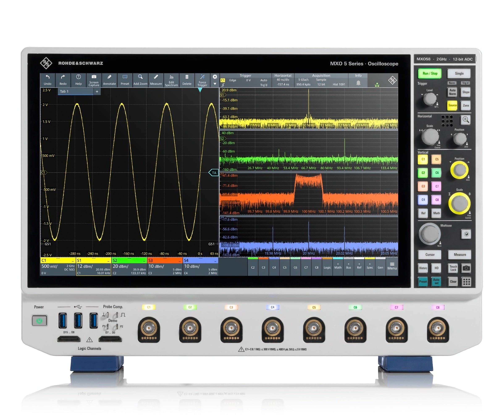Open the Edit Spectrum tool
The height and width of the screenshot is (420, 504).
[x=171, y=80]
